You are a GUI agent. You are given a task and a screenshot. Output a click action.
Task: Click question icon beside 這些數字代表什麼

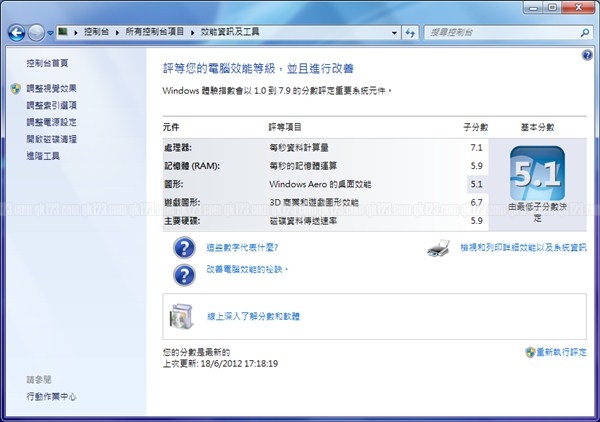coord(184,248)
